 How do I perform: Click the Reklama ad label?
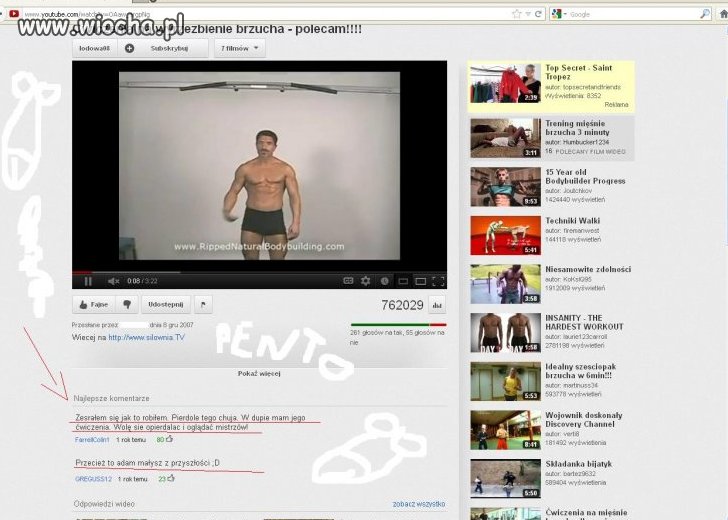point(616,105)
